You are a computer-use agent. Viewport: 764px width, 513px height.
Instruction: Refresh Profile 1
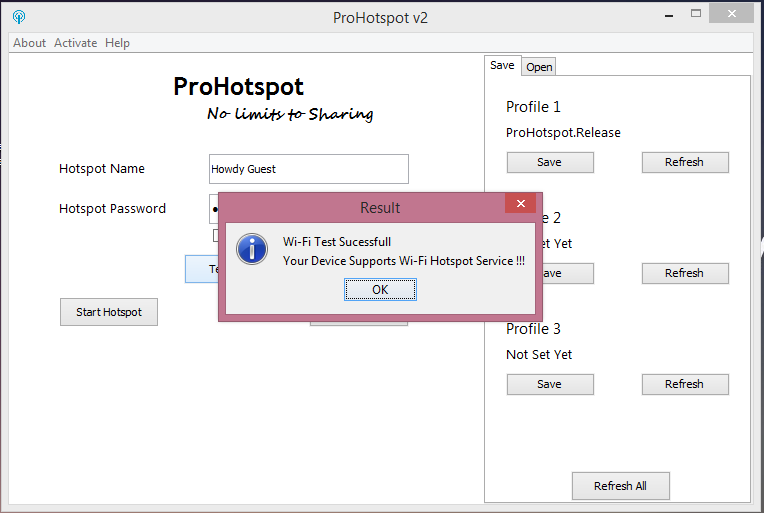click(x=685, y=162)
